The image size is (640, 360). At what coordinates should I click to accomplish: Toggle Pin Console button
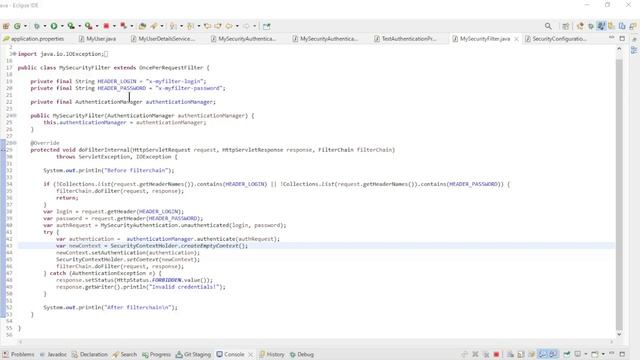(x=567, y=354)
